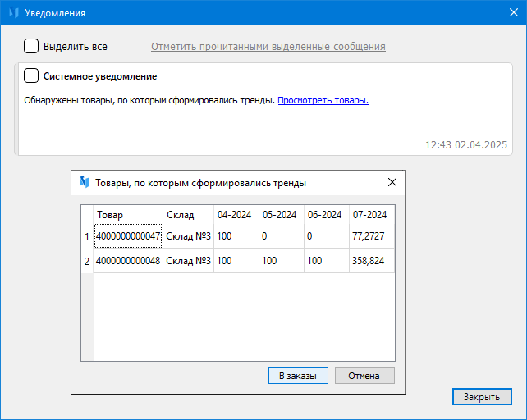
Task: Check the Системное уведомление checkbox
Action: click(x=31, y=76)
